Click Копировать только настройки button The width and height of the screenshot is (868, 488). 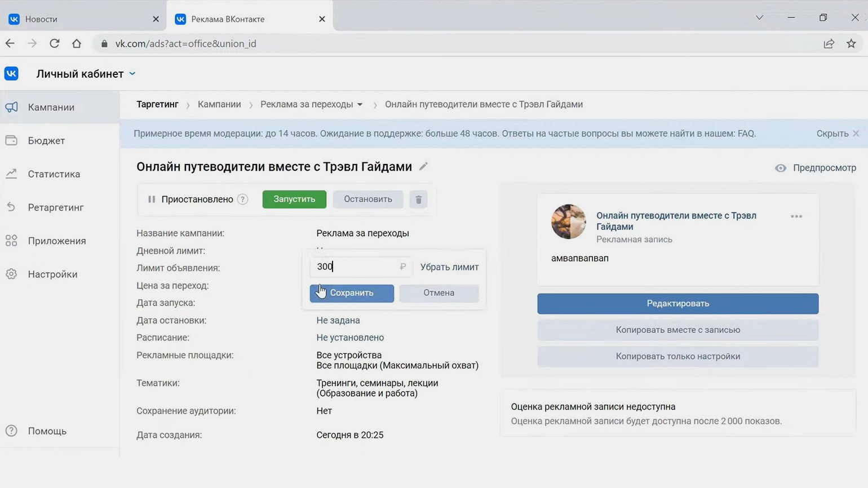tap(678, 356)
